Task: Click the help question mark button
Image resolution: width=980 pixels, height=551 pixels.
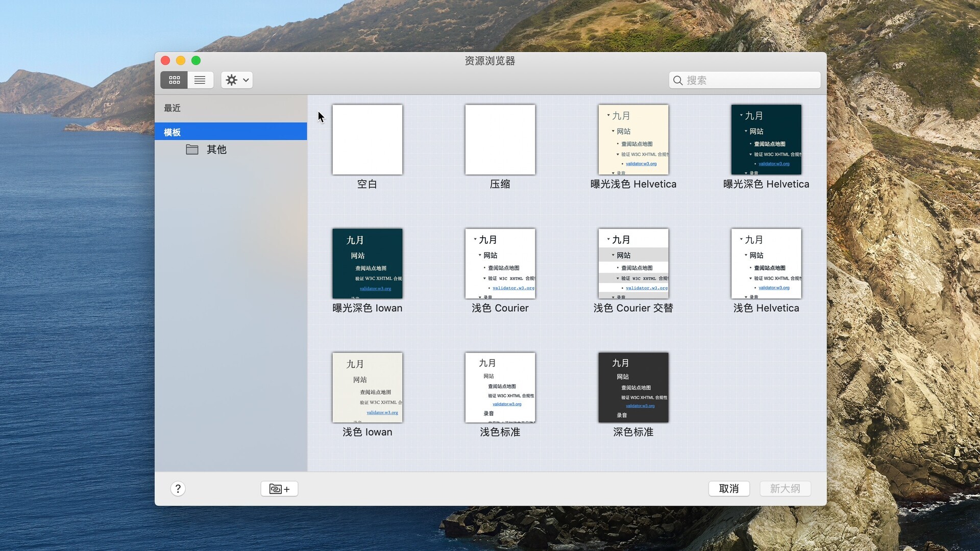Action: tap(177, 488)
